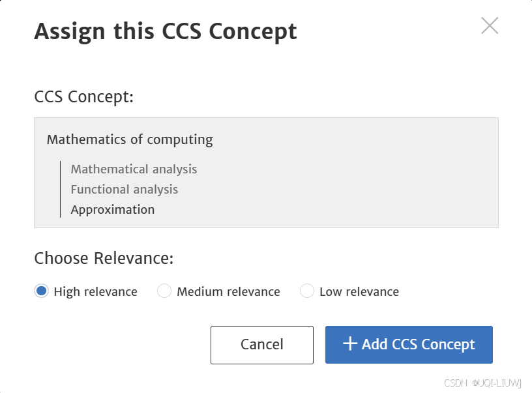This screenshot has height=393, width=532.
Task: Select the Approximation concept entry
Action: 113,209
